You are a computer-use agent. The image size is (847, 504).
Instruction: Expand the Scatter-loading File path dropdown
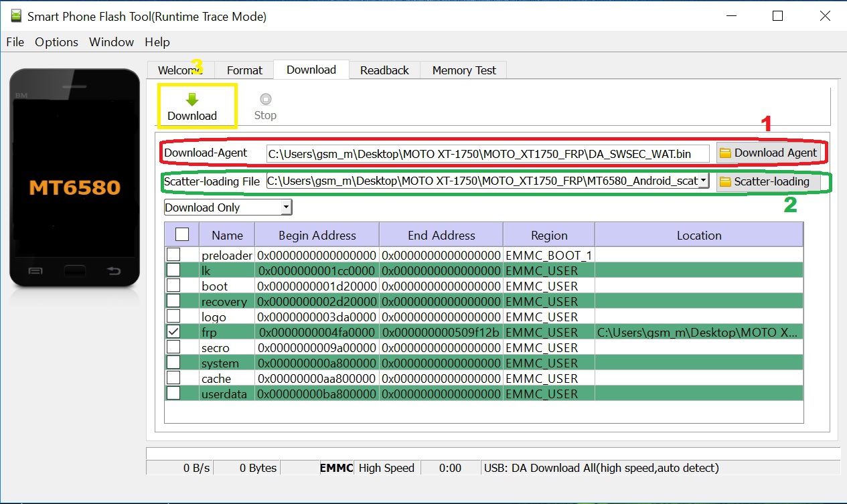pyautogui.click(x=703, y=181)
